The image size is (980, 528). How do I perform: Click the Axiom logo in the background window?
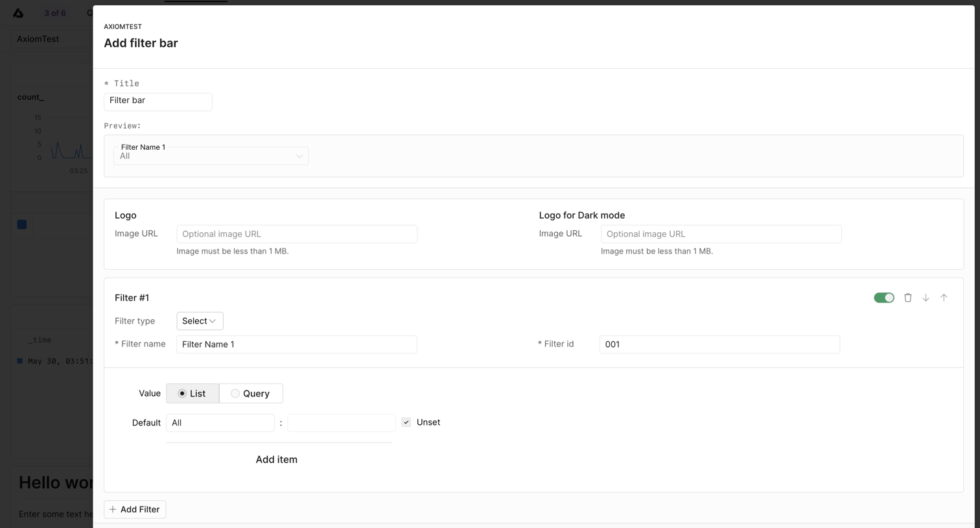[x=18, y=13]
